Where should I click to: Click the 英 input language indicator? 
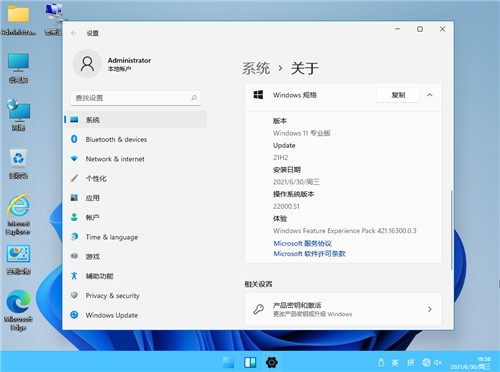[395, 362]
